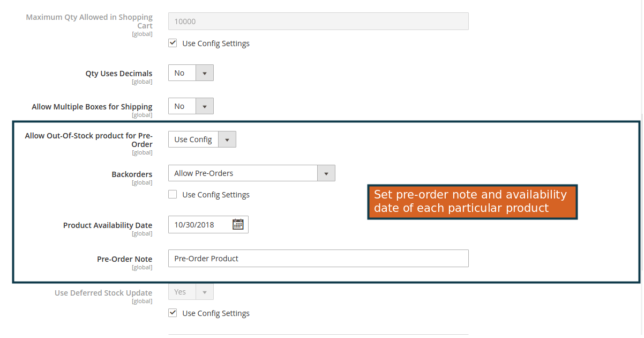Viewport: 644px width, 338px height.
Task: Click the Use Deferred Stock Update label
Action: pos(103,293)
